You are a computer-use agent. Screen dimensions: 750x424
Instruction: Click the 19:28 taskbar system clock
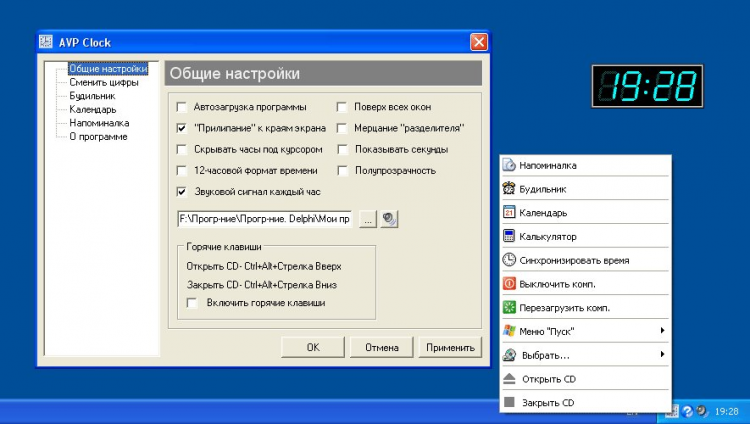click(727, 411)
